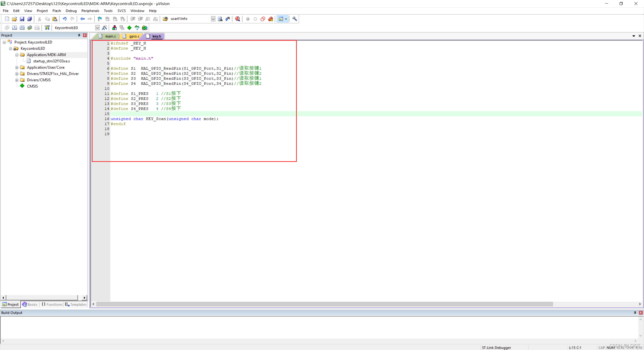Switch to the gpio.c tab
The height and width of the screenshot is (350, 644).
[x=134, y=36]
